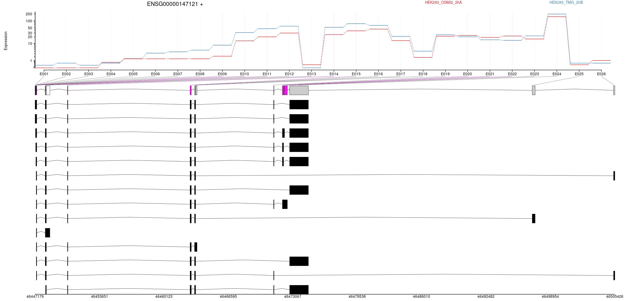
Task: Click exon bin label E002
Action: [66, 74]
